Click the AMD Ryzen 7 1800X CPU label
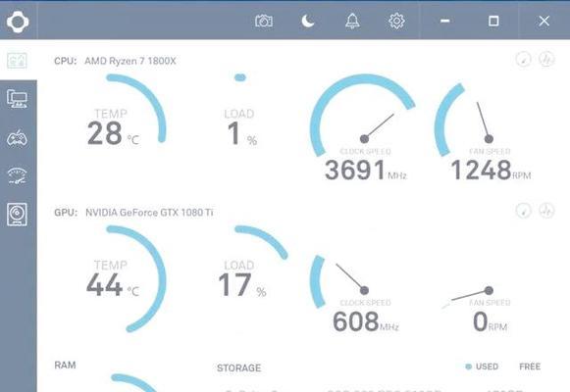Screen dimensions: 570x392 pyautogui.click(x=130, y=61)
